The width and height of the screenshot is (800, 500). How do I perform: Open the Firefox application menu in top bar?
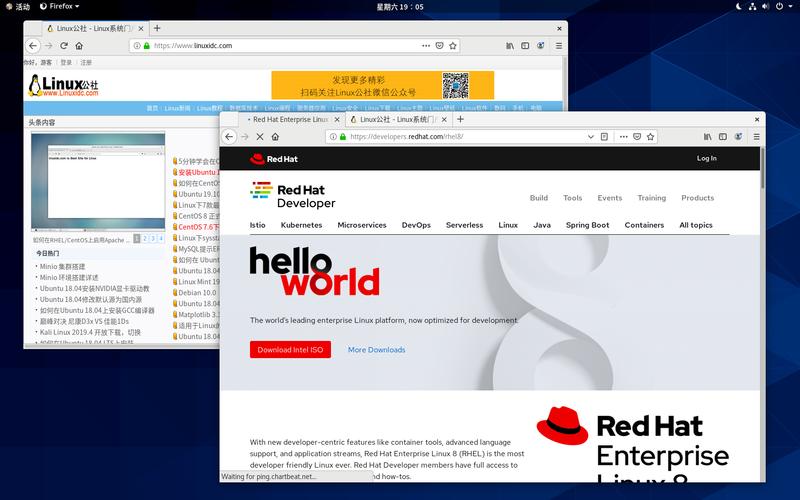(x=60, y=6)
